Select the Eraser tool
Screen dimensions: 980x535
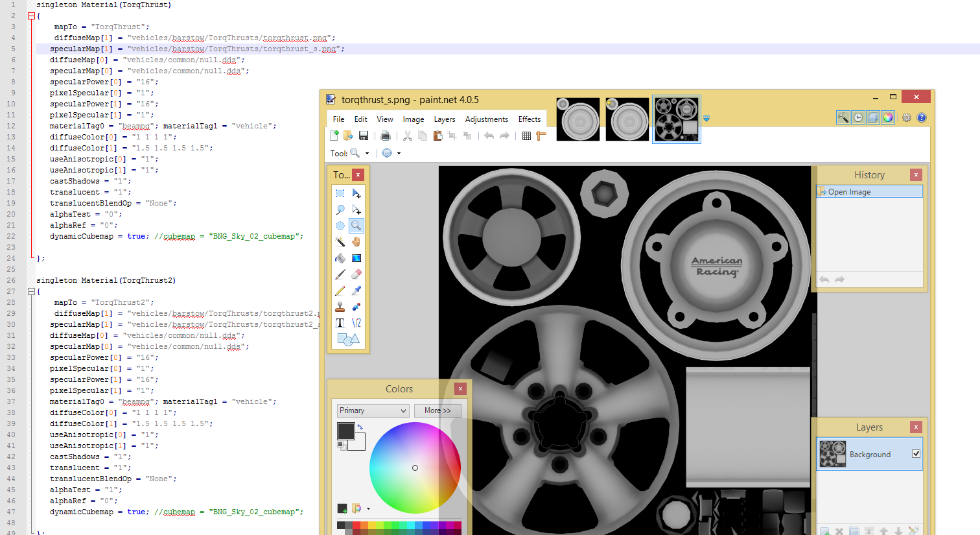(x=356, y=274)
